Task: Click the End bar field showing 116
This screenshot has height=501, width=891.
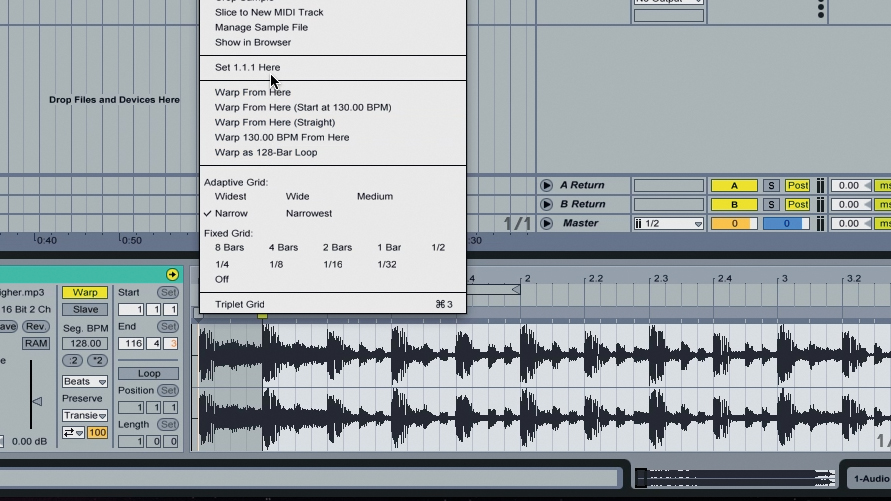Action: 131,343
